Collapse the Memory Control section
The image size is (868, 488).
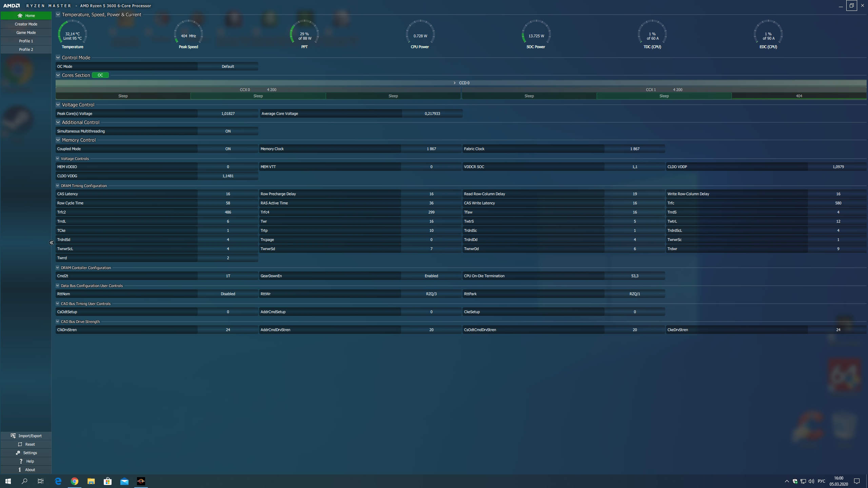[58, 140]
